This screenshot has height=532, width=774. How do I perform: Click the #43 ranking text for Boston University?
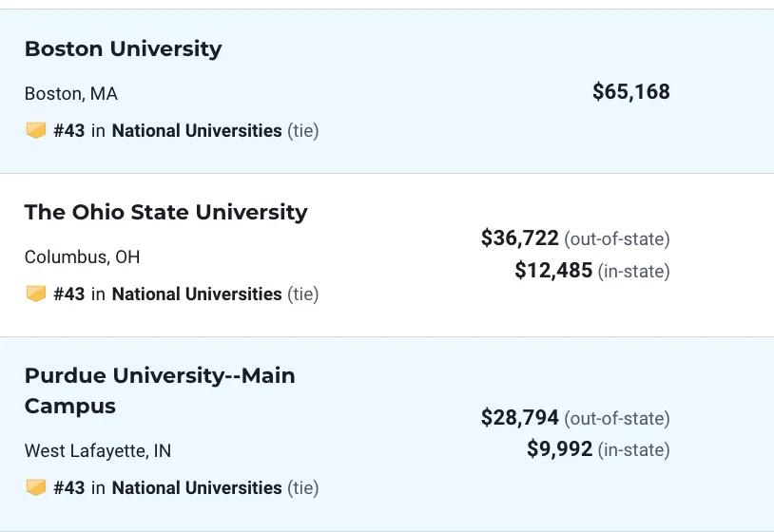tap(69, 131)
